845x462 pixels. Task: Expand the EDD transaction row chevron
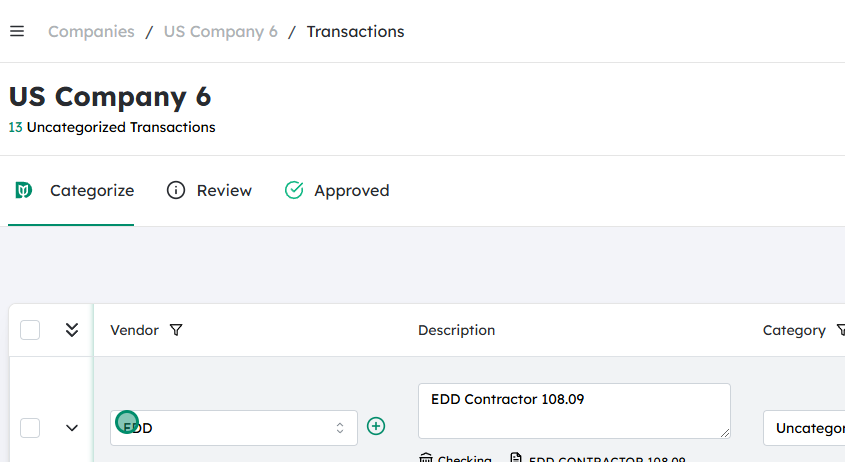click(72, 428)
